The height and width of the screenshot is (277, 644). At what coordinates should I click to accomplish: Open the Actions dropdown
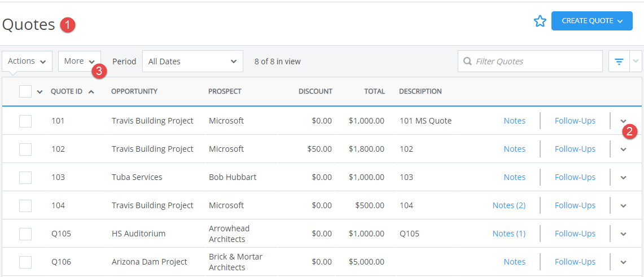tap(27, 61)
